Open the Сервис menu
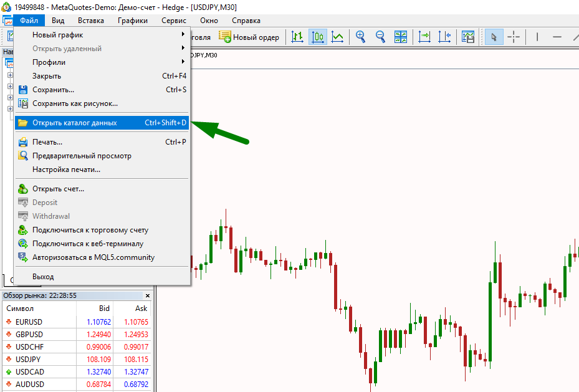This screenshot has height=392, width=579. (173, 21)
